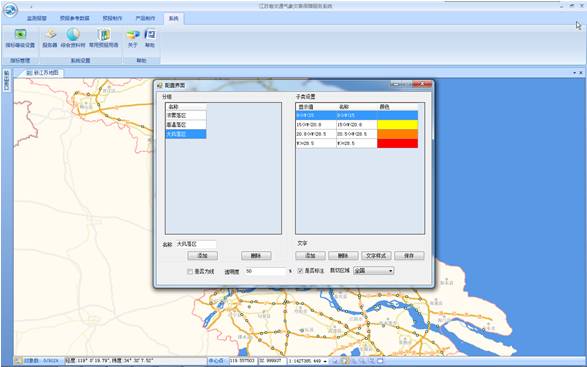587x367 pixels.
Task: Open the common forecast phrases book icon
Action: point(104,38)
